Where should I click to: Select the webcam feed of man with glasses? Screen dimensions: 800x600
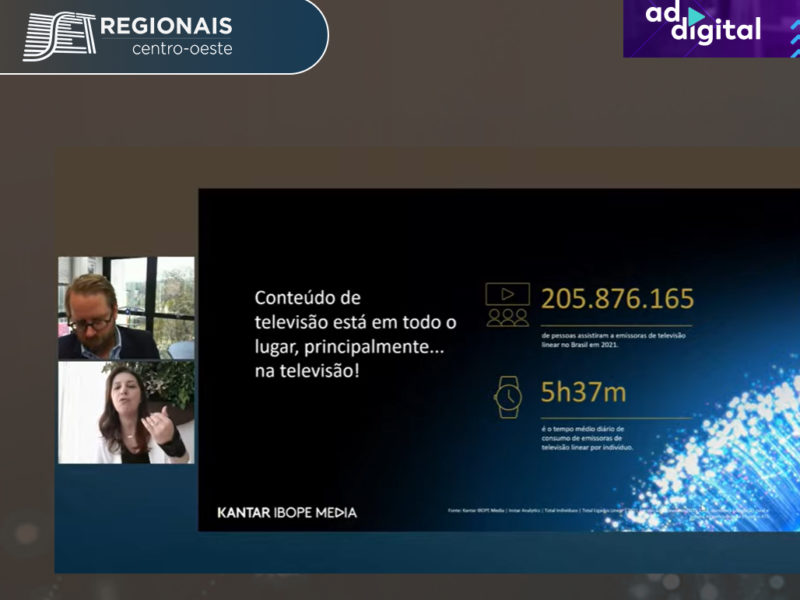(126, 308)
